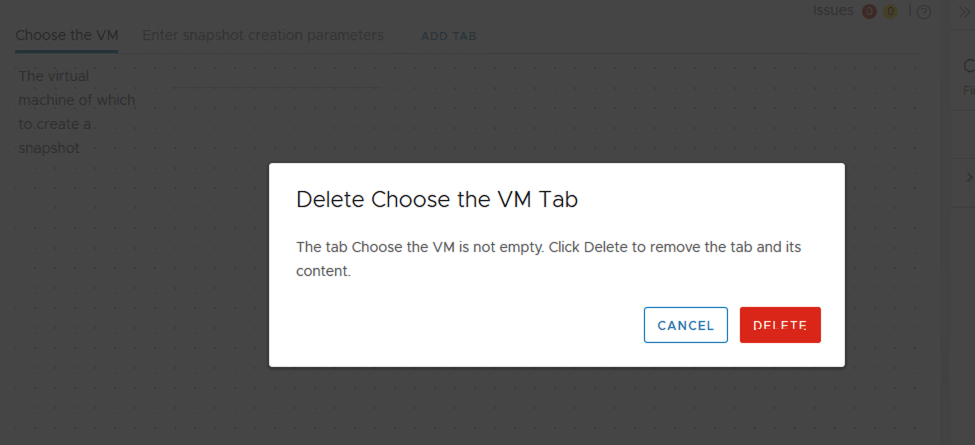Click the Delete Choose the VM Tab title
The width and height of the screenshot is (975, 445).
point(437,199)
